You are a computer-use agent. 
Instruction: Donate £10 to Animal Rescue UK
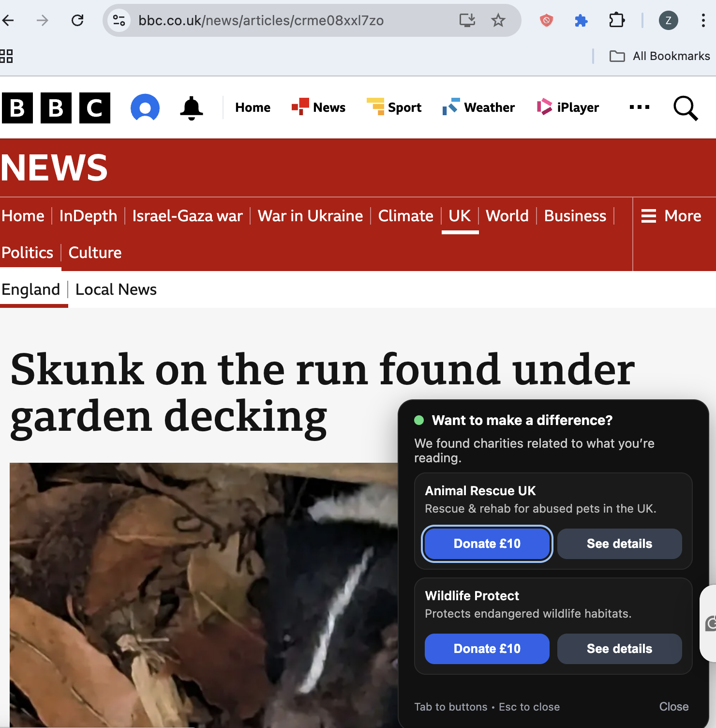[x=487, y=544]
